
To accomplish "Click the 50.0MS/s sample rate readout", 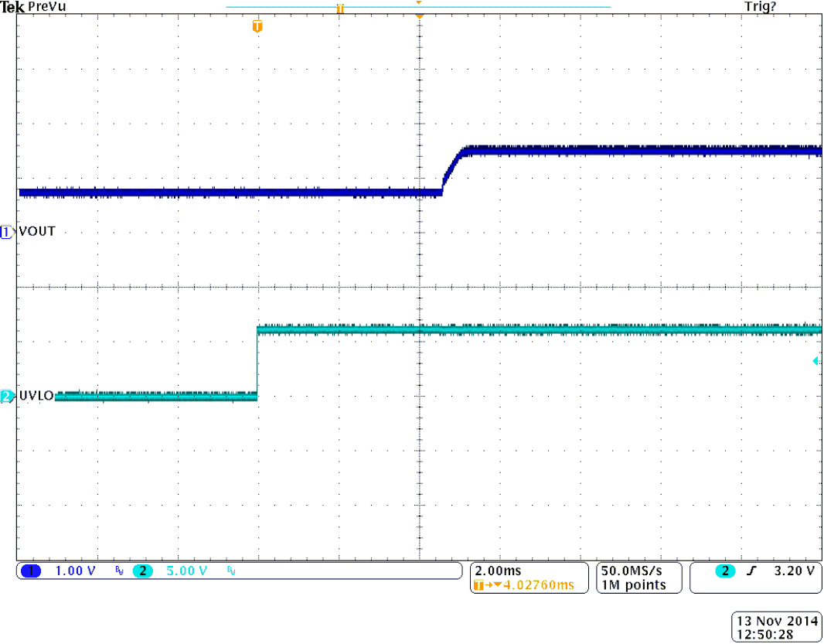I will (x=632, y=571).
